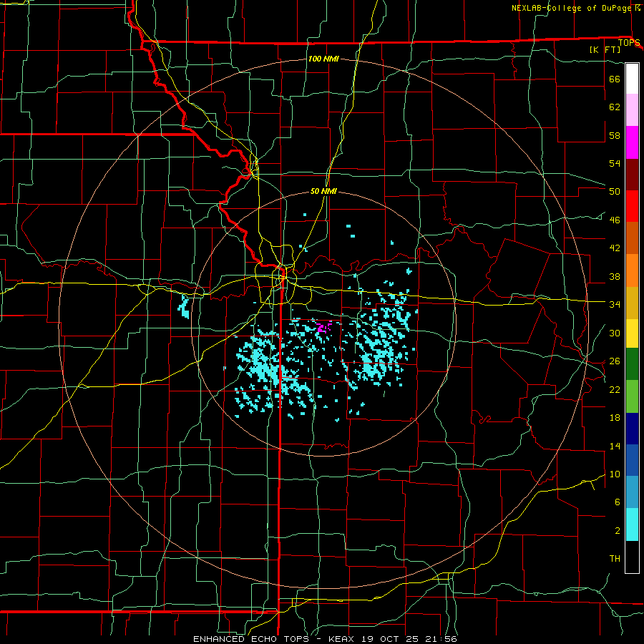This screenshot has width=644, height=644.
Task: Click the legend value 6
Action: (x=618, y=502)
